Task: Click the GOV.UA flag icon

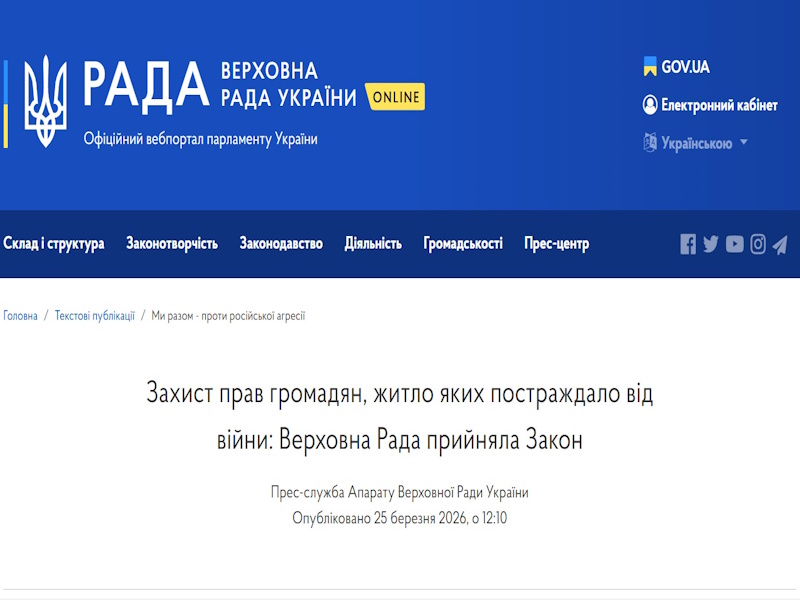Action: coord(650,67)
